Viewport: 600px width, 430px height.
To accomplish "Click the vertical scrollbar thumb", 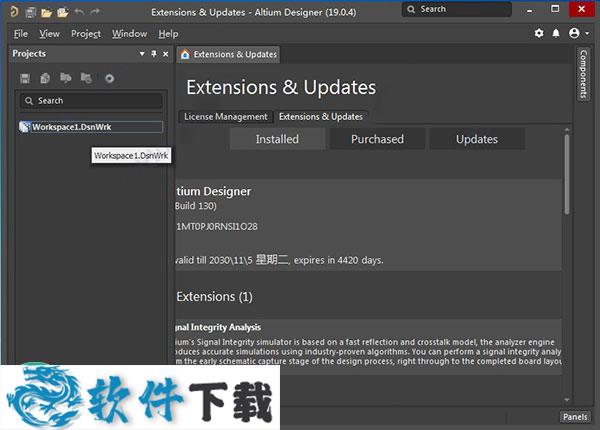I will tap(567, 174).
